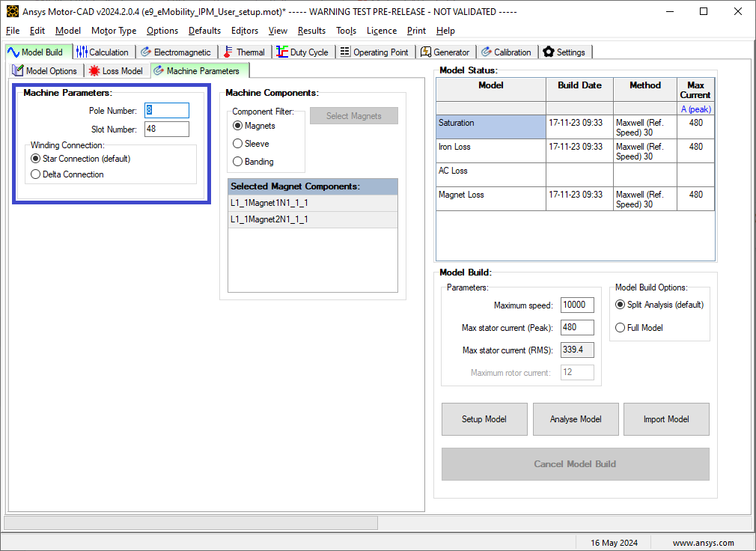Click the Thermal thermometer icon
This screenshot has width=756, height=551.
228,52
